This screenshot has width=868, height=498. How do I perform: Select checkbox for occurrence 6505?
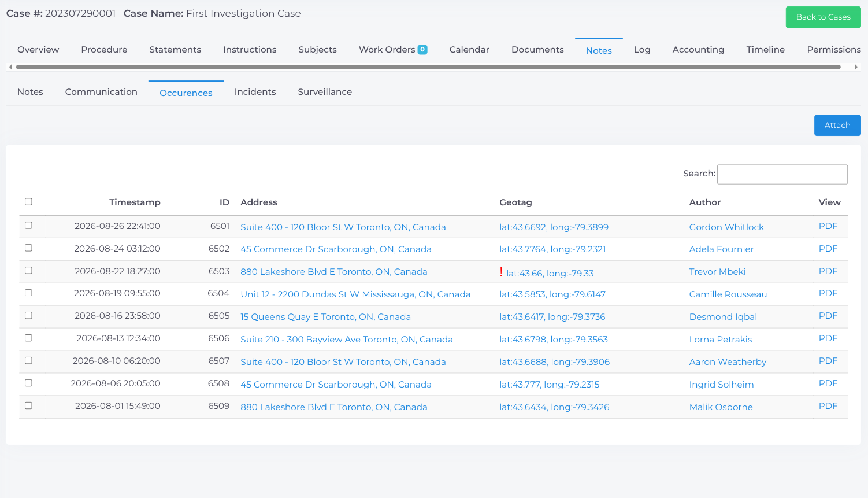(28, 316)
